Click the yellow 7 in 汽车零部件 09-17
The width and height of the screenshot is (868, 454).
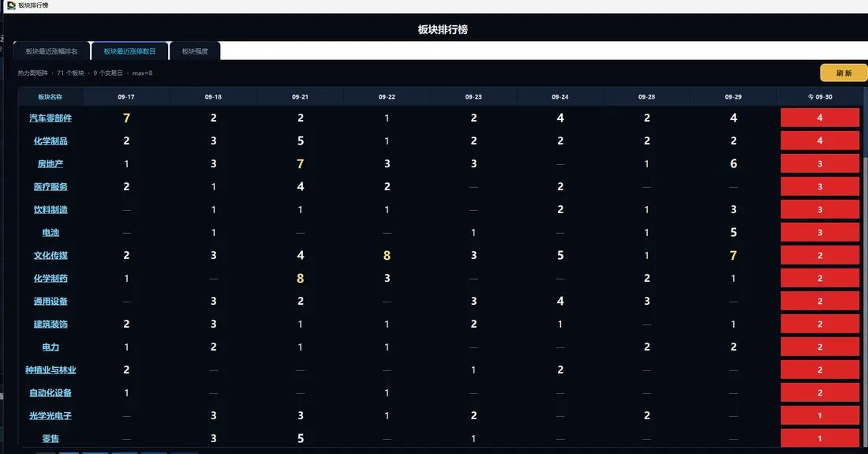[126, 118]
